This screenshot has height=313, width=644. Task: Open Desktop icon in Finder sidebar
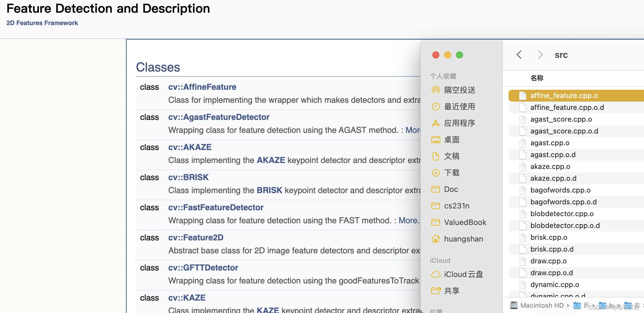[436, 140]
